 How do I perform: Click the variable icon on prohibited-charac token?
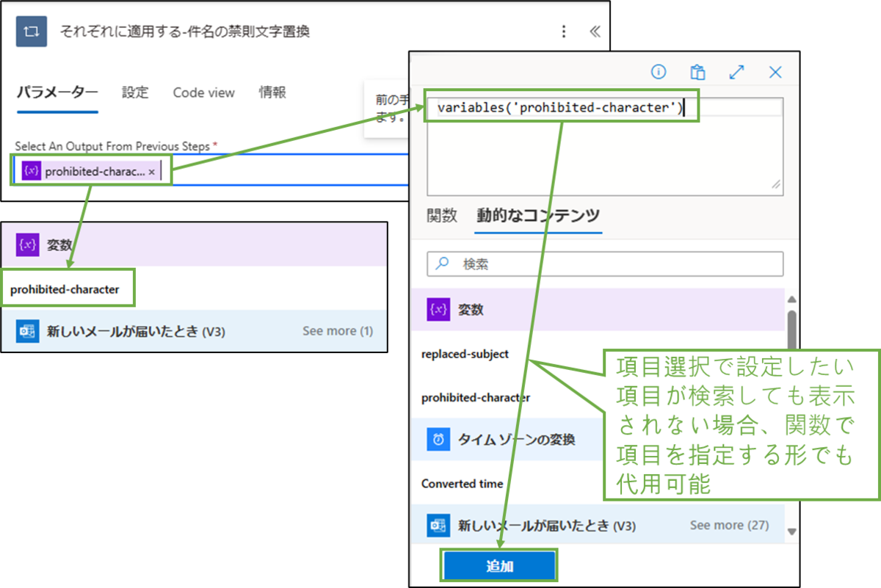coord(32,171)
